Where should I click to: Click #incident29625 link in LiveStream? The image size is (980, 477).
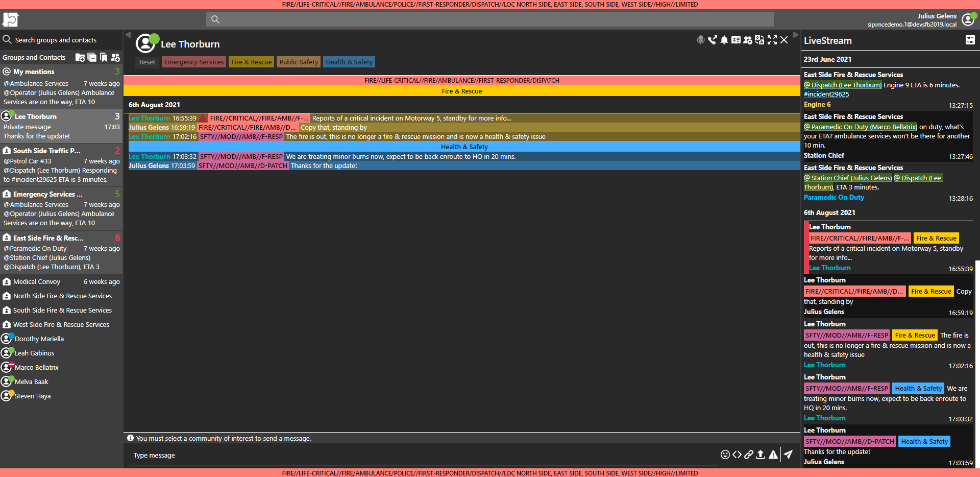(826, 94)
